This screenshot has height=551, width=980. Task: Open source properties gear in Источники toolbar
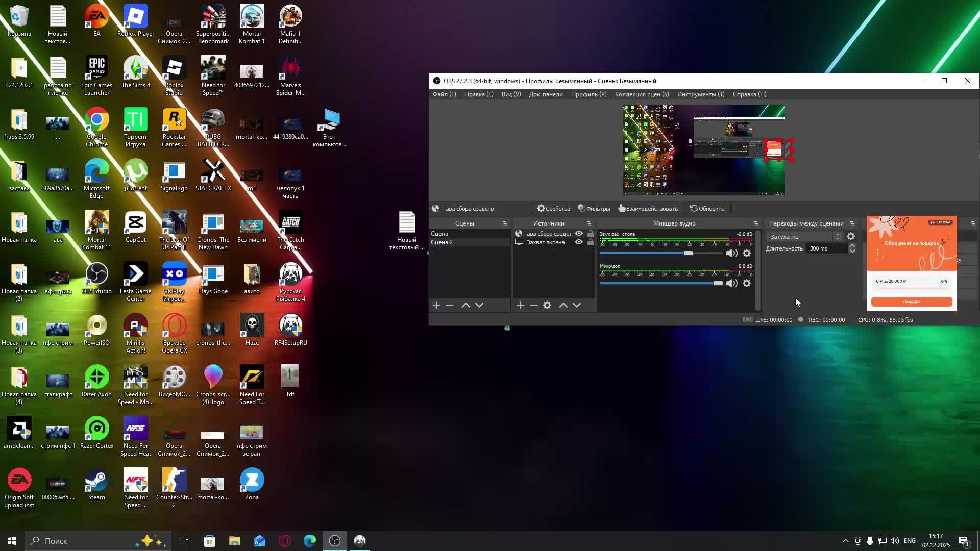[547, 305]
